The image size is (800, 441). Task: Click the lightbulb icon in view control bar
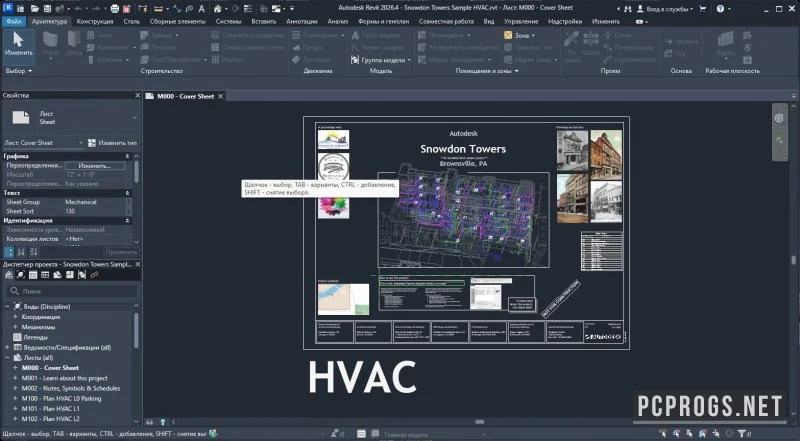163,422
